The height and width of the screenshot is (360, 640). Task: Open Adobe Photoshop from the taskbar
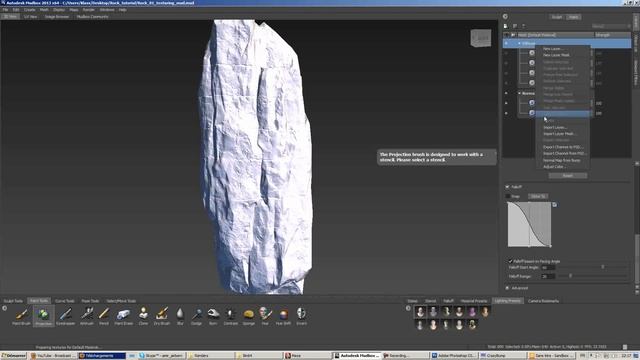pos(453,356)
